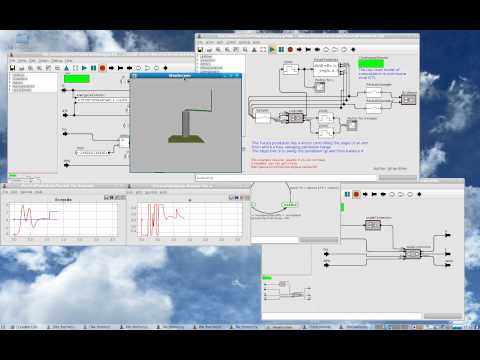The width and height of the screenshot is (480, 360).
Task: Click the green highlighted state label on the circular diagram
Action: coord(289,204)
